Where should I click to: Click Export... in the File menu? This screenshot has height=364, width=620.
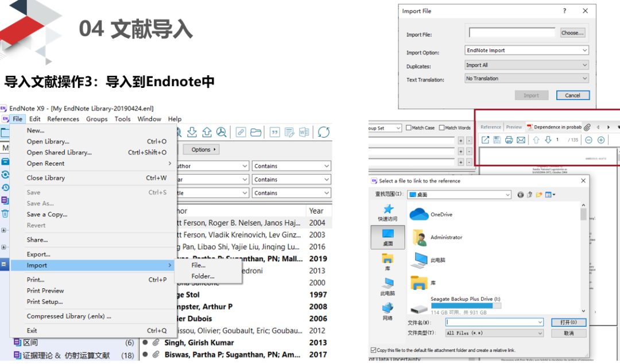pos(38,254)
